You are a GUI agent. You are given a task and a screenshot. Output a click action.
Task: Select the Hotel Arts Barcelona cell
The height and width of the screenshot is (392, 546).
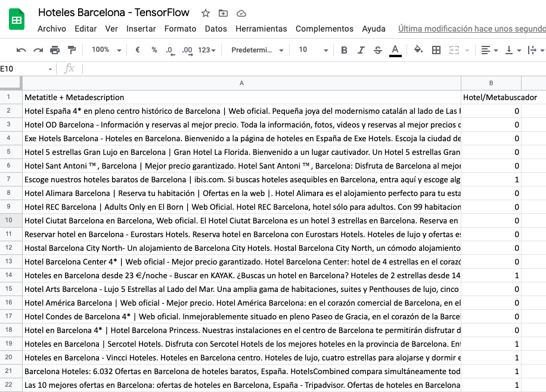241,289
